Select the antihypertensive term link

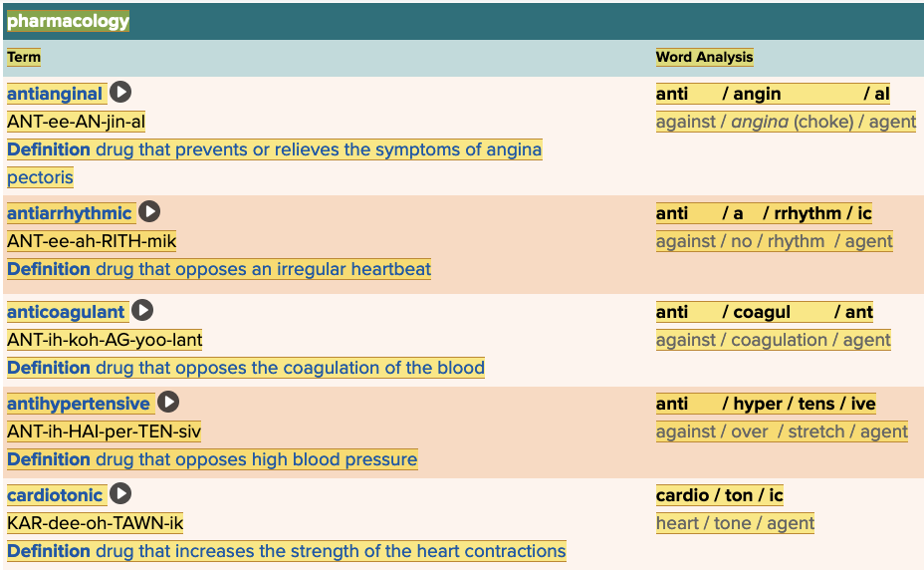79,404
